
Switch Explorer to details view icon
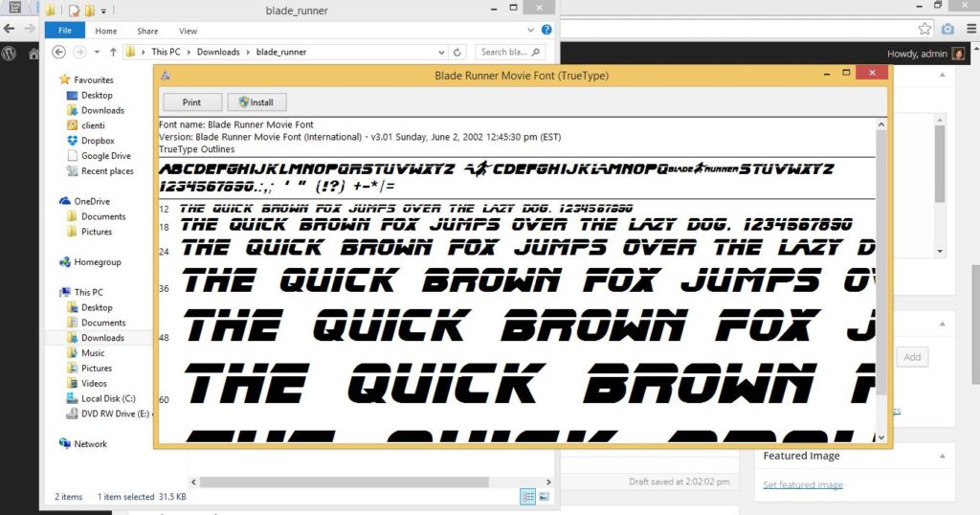[528, 496]
